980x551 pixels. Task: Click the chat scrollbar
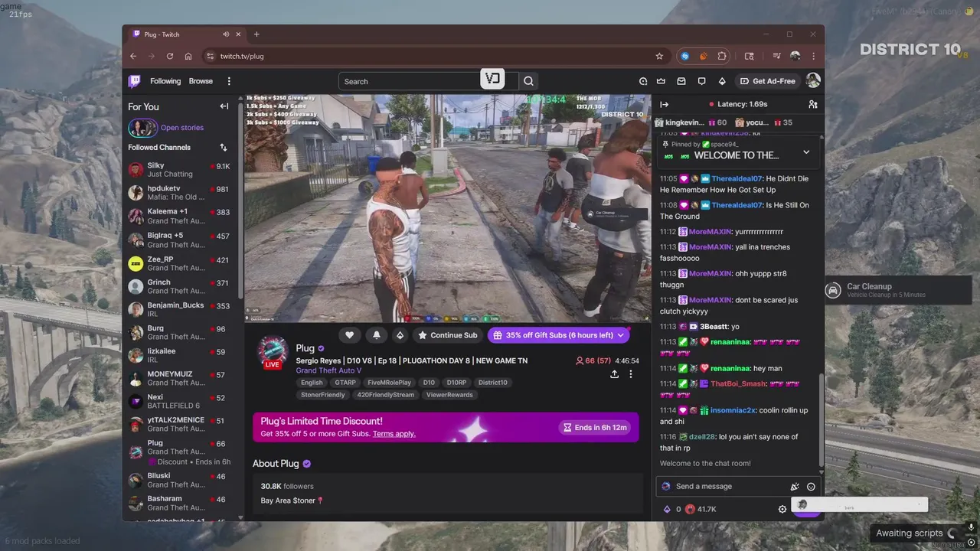(822, 419)
